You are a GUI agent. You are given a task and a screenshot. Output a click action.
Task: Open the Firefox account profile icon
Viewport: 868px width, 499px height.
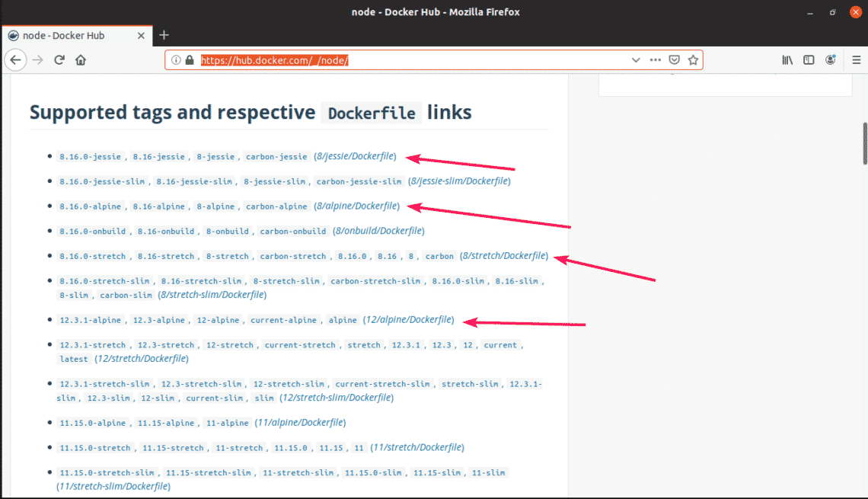point(831,60)
